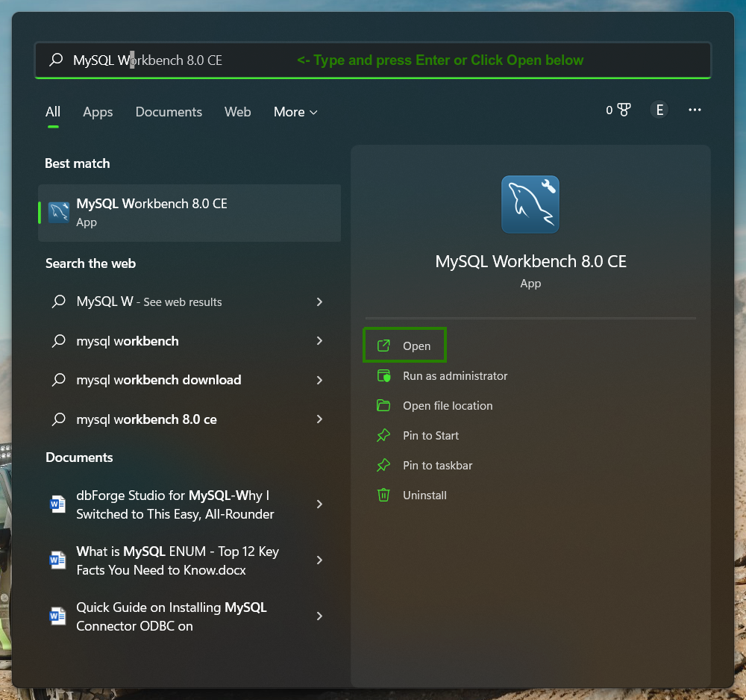Click magnifier icon beside 'mysql workbench 8.0 ce'
Screen dimensions: 746x700
tap(58, 419)
